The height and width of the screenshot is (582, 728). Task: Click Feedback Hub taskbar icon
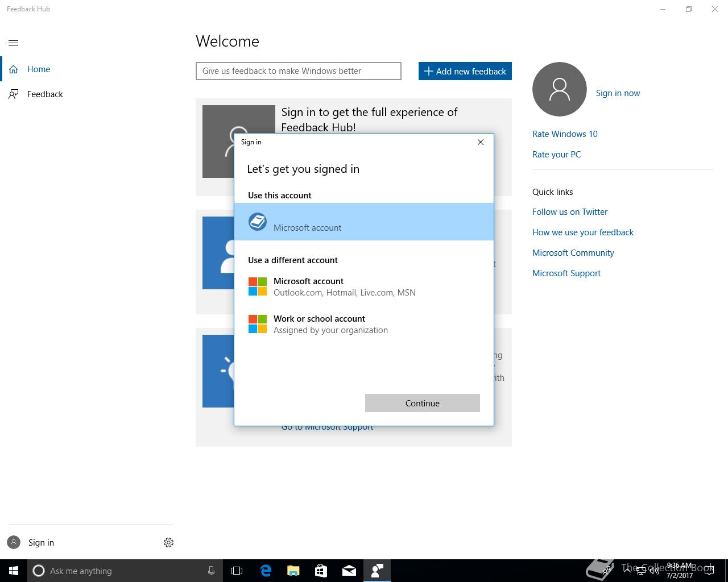click(377, 571)
